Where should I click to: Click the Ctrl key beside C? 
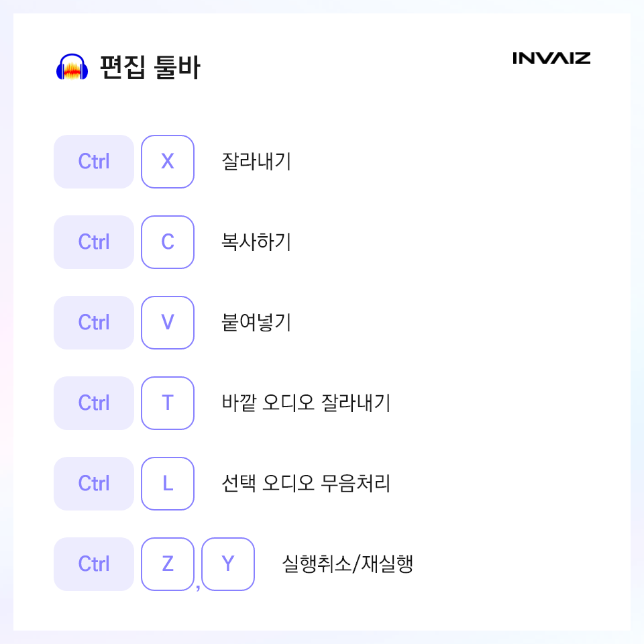(x=94, y=242)
